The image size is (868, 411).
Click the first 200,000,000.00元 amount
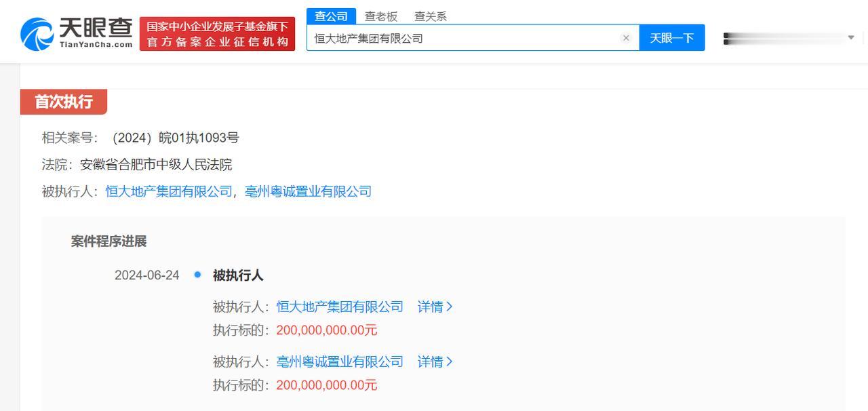point(327,330)
